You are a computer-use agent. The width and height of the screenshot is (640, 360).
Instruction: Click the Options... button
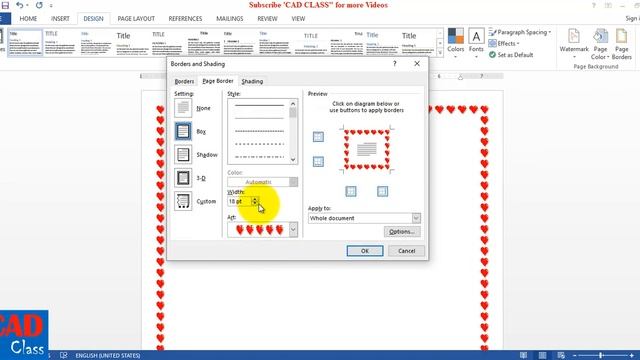(402, 231)
